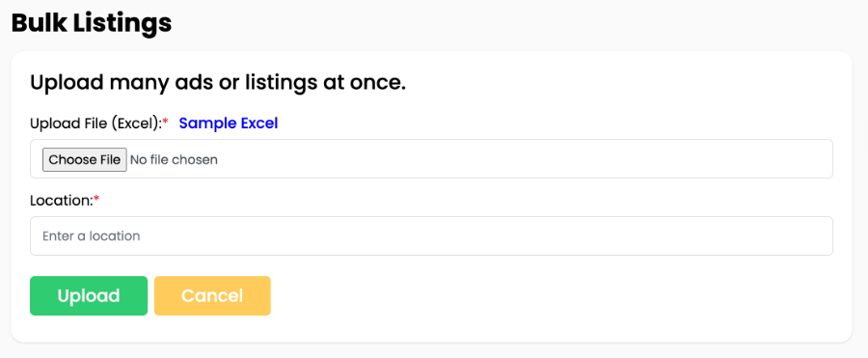
Task: Click the Upload many ads subheading
Action: pyautogui.click(x=218, y=83)
